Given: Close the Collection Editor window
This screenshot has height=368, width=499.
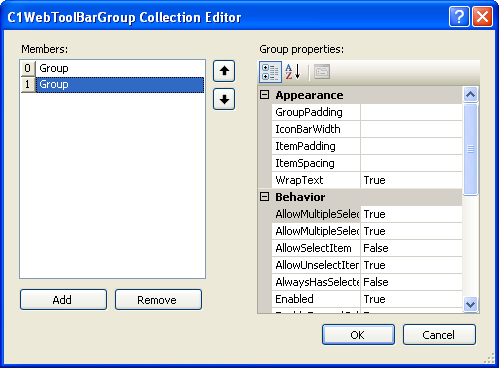Looking at the screenshot, I should [482, 16].
